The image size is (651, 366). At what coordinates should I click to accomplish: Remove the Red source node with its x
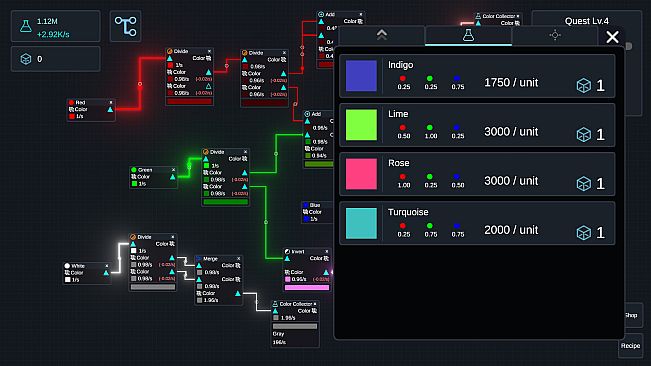pos(111,102)
